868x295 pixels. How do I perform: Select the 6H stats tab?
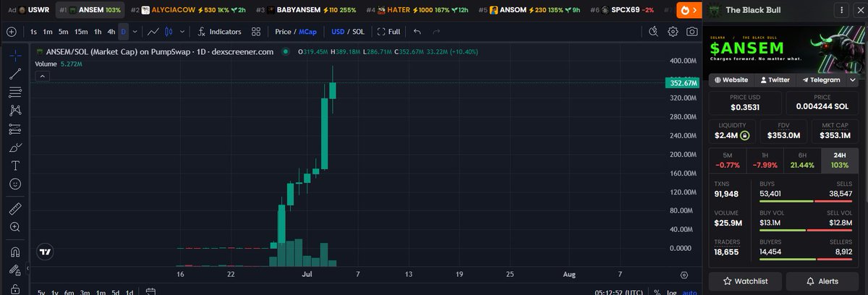802,161
